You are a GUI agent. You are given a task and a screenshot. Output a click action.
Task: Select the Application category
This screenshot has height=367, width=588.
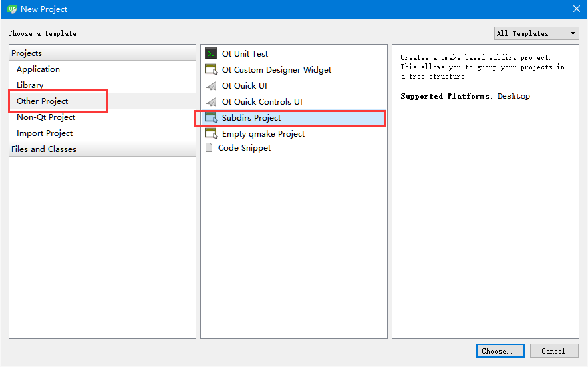38,69
